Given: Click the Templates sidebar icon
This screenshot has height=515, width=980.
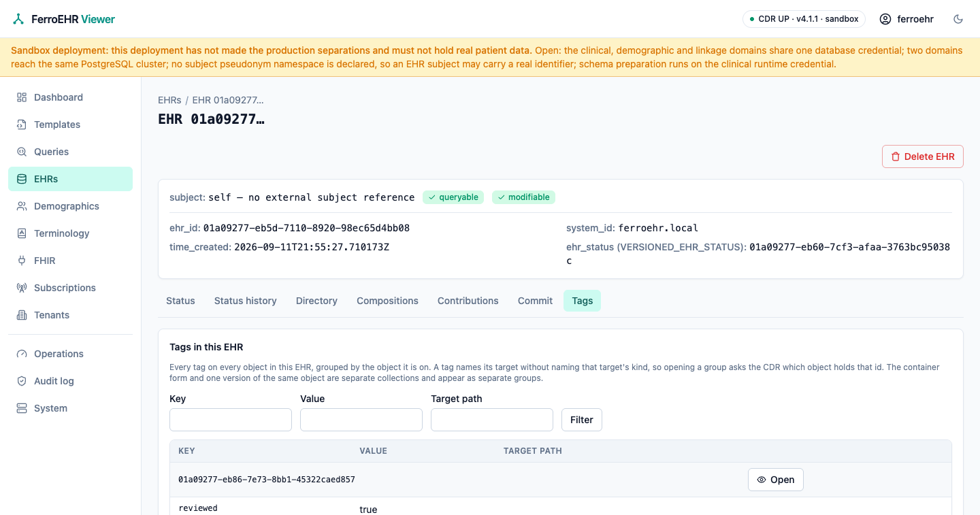Looking at the screenshot, I should pyautogui.click(x=22, y=124).
